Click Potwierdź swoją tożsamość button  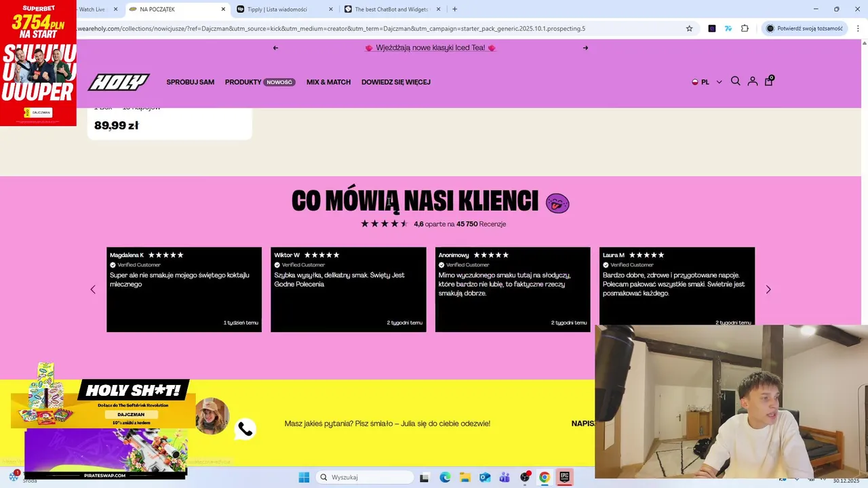(x=805, y=28)
